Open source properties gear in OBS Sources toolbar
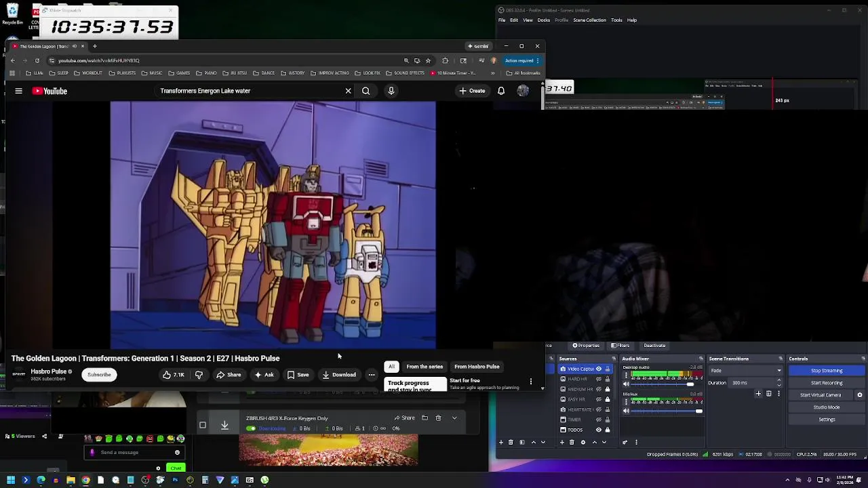The image size is (868, 488). [583, 442]
